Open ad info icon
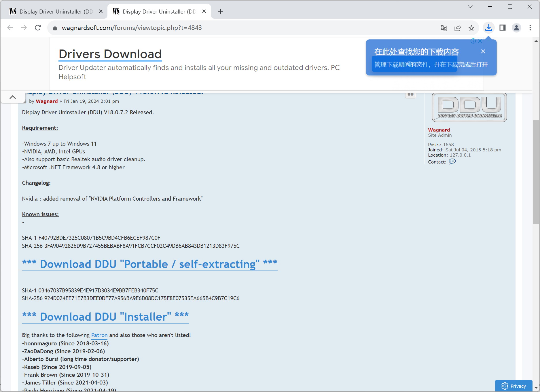 click(473, 41)
